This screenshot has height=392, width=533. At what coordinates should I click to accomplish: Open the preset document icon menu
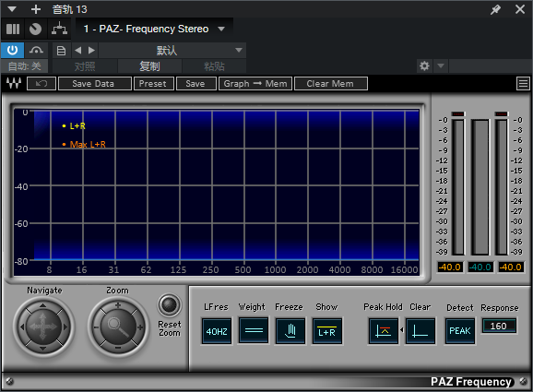coord(61,51)
